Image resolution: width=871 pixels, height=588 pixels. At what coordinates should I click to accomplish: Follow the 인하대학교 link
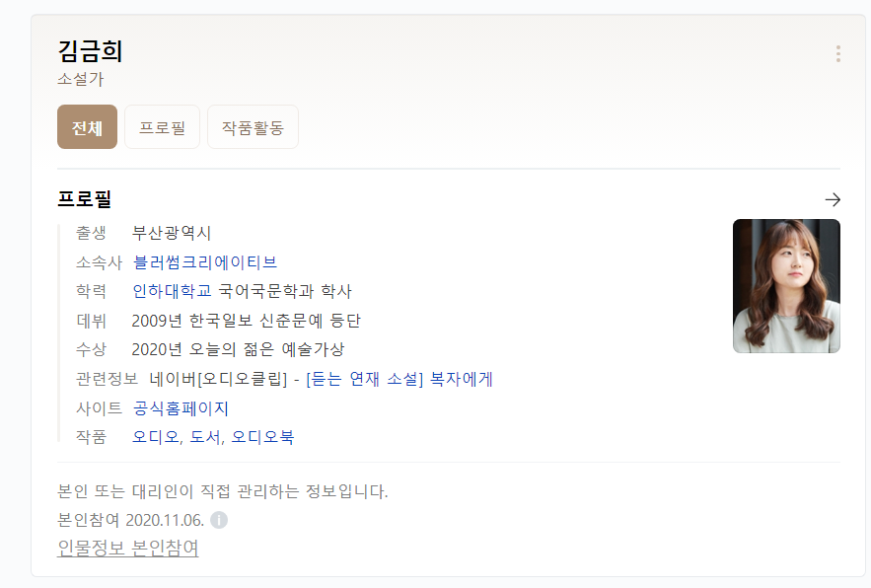coord(172,291)
